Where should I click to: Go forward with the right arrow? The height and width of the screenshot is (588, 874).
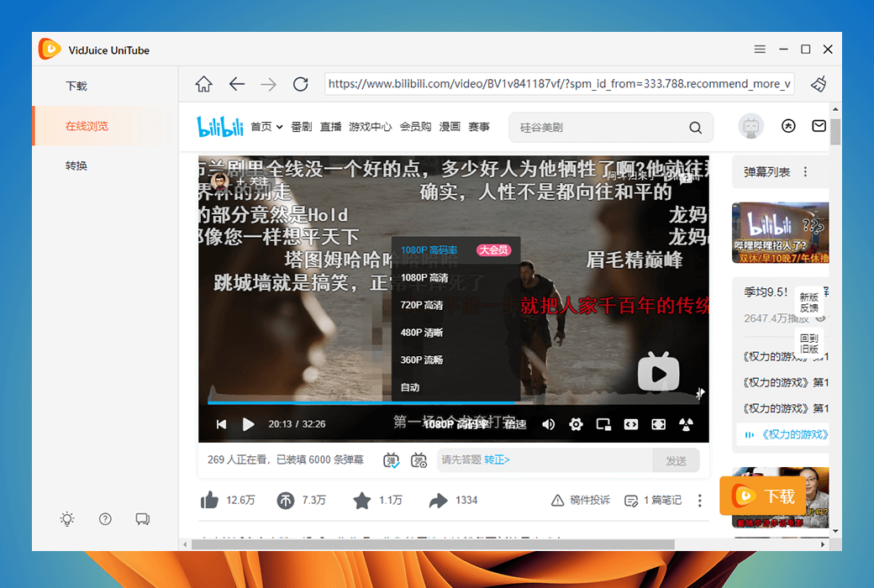[x=269, y=84]
